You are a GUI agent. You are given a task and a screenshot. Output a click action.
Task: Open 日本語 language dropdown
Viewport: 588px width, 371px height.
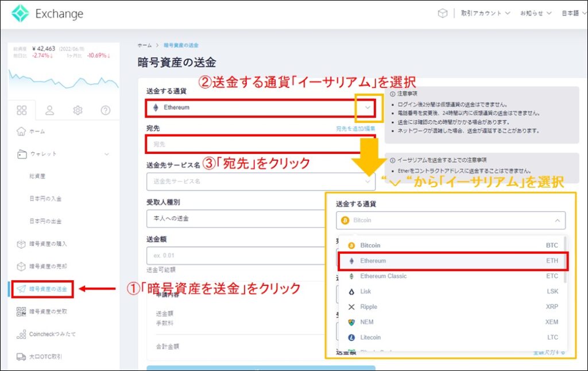click(x=574, y=13)
